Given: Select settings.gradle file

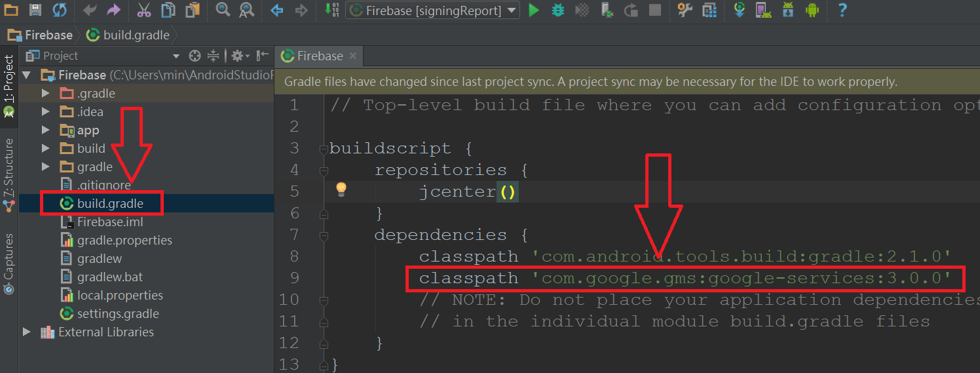Looking at the screenshot, I should [109, 313].
